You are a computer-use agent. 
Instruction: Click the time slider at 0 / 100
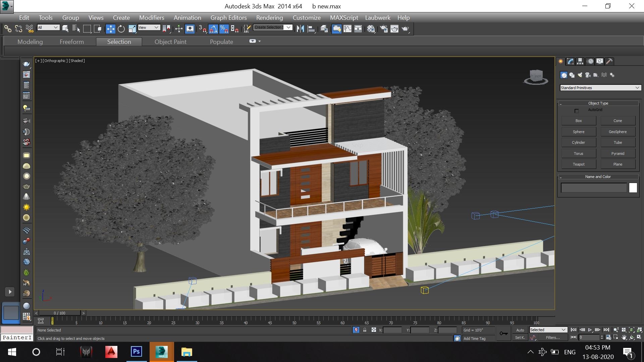pos(60,313)
